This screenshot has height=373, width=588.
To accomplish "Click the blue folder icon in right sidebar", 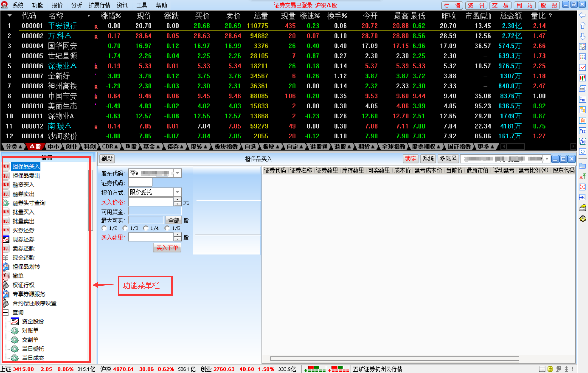I will tap(582, 166).
